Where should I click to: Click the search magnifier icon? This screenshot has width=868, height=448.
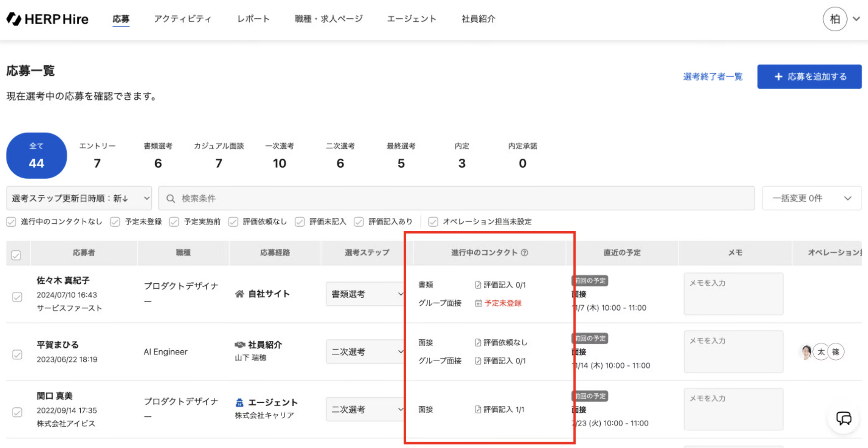click(x=170, y=199)
